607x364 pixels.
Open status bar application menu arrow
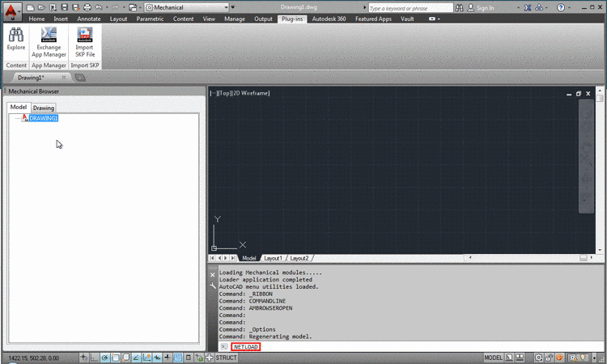[x=594, y=358]
